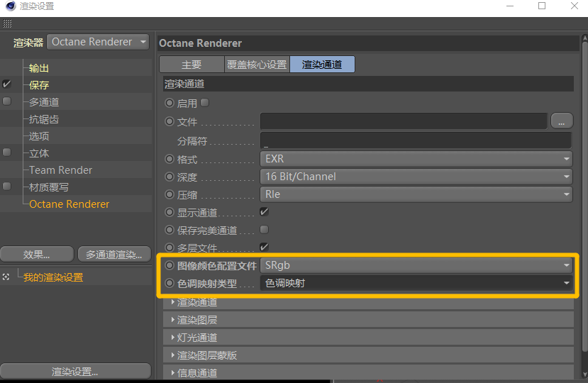Switch to the 主要 tab

click(x=192, y=64)
